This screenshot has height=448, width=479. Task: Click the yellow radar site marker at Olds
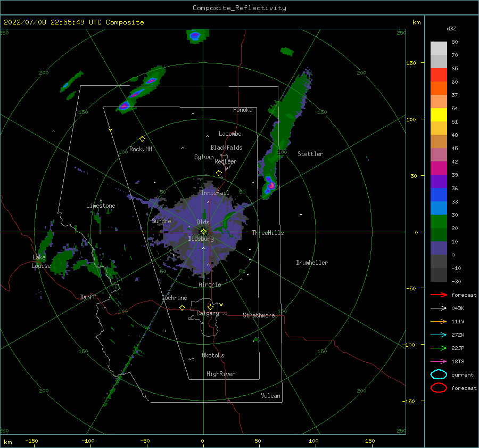pyautogui.click(x=203, y=232)
